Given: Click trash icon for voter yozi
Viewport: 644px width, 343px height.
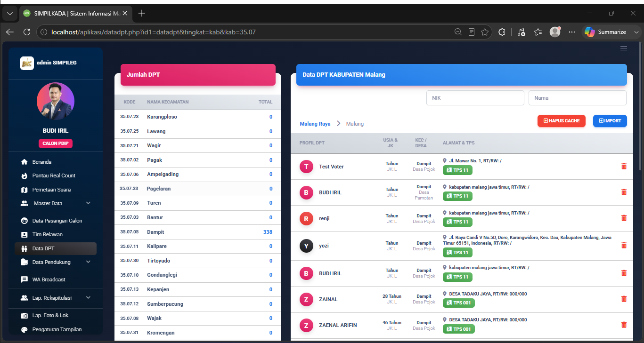Looking at the screenshot, I should (624, 245).
